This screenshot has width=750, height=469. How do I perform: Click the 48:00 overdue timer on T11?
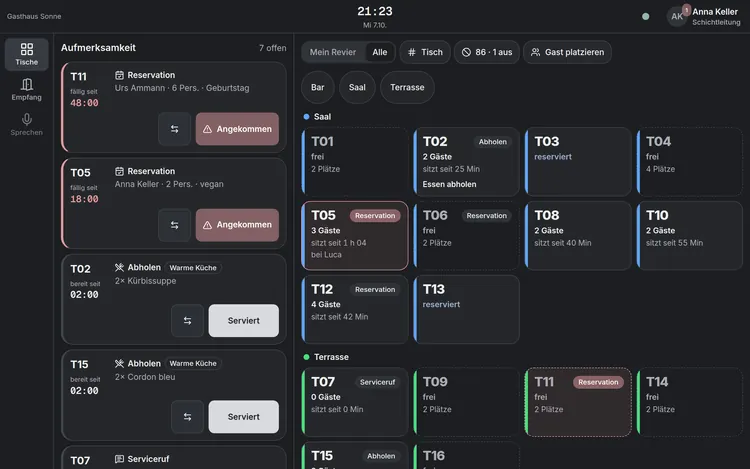click(x=84, y=103)
